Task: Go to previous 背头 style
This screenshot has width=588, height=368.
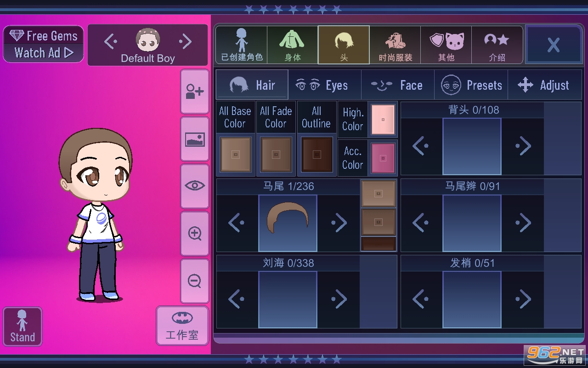Action: (x=421, y=146)
